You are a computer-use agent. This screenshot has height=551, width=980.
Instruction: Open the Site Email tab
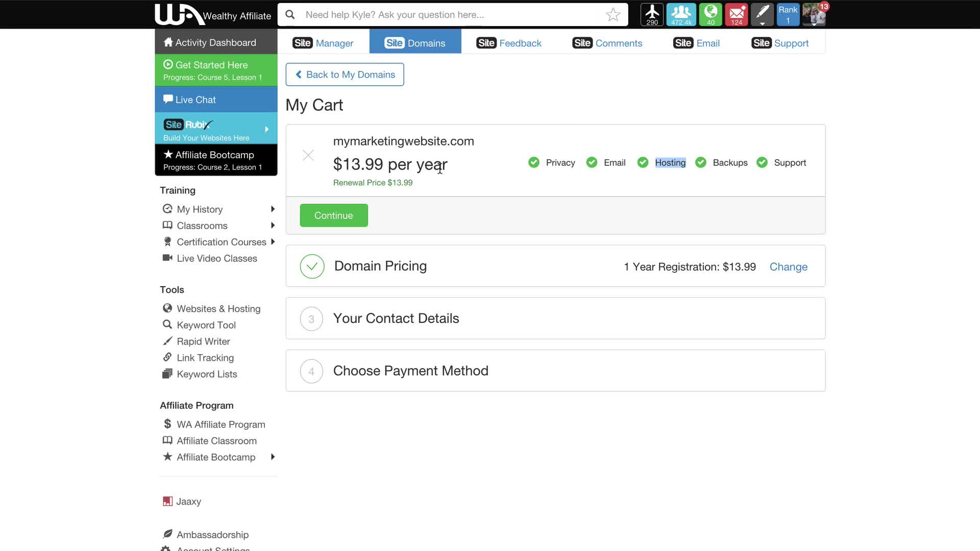[x=696, y=43]
